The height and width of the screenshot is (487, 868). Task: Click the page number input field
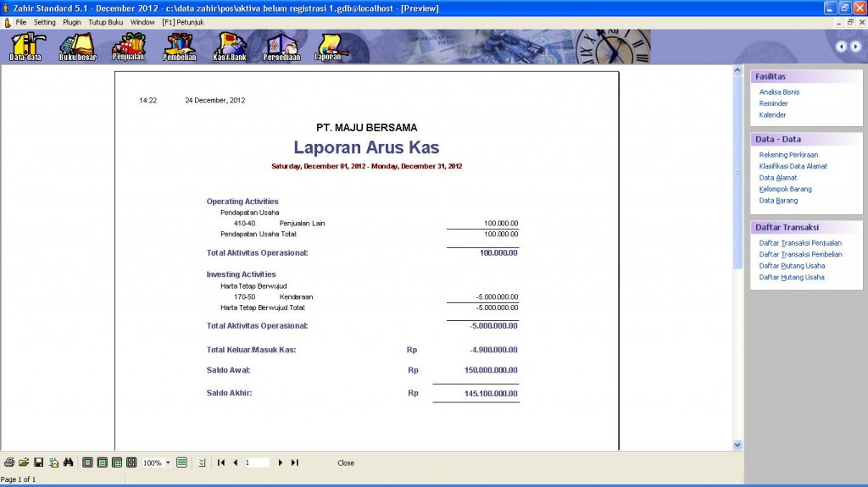256,462
